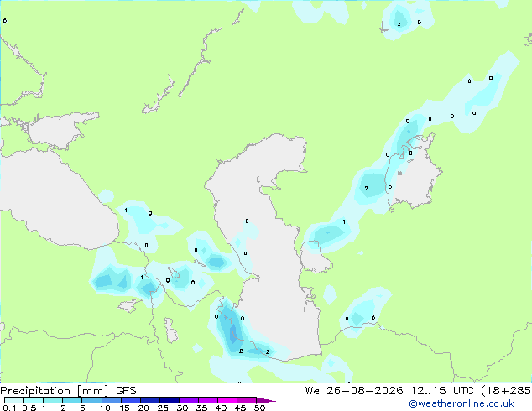Click the legend scale label '20'
Image resolution: width=532 pixels, height=411 pixels.
pos(143,408)
